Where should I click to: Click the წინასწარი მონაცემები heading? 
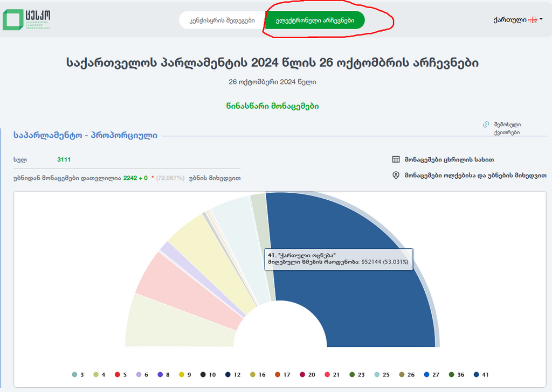[x=272, y=106]
